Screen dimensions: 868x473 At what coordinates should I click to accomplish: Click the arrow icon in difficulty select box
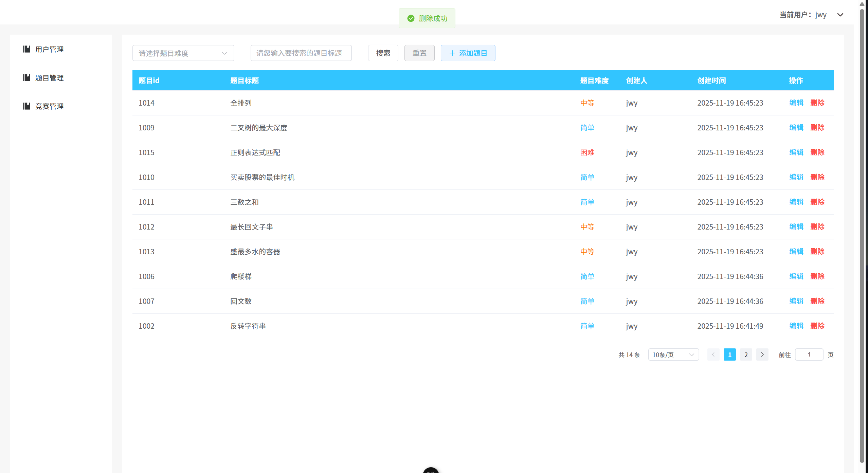(x=224, y=53)
